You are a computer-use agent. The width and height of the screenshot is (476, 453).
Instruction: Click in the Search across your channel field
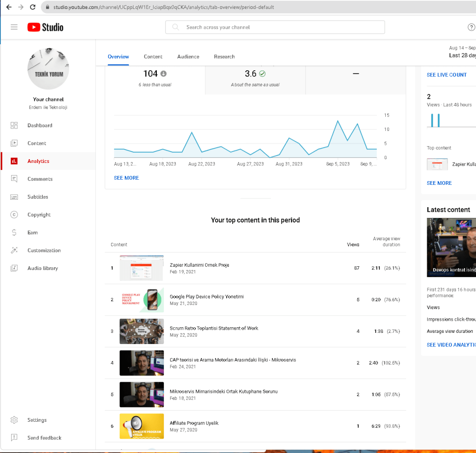275,27
